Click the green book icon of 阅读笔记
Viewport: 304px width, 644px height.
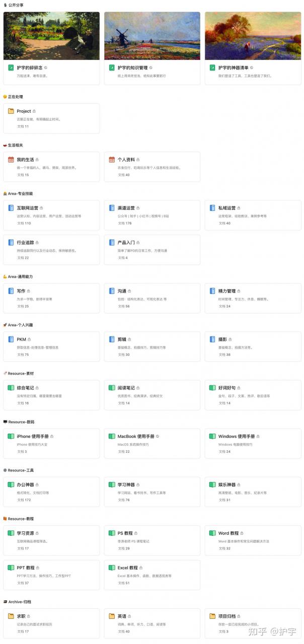(112, 388)
